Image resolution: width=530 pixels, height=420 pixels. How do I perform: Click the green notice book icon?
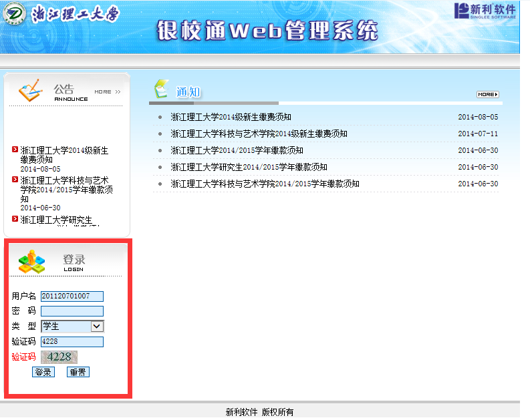point(161,89)
